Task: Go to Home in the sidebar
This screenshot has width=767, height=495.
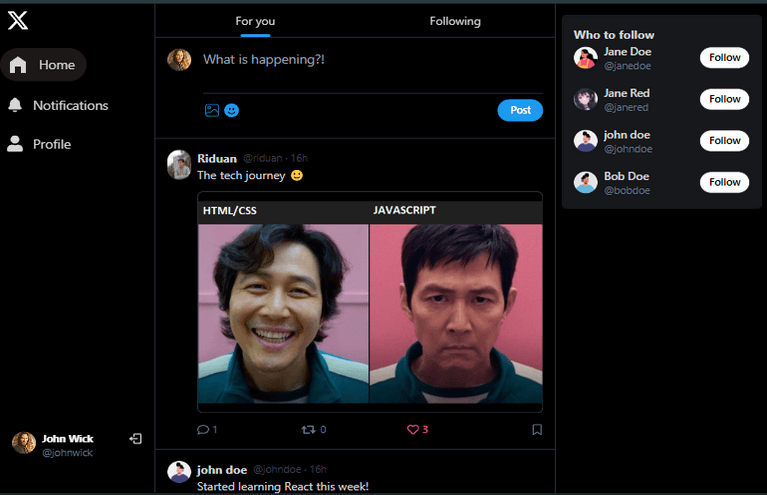Action: (x=44, y=65)
